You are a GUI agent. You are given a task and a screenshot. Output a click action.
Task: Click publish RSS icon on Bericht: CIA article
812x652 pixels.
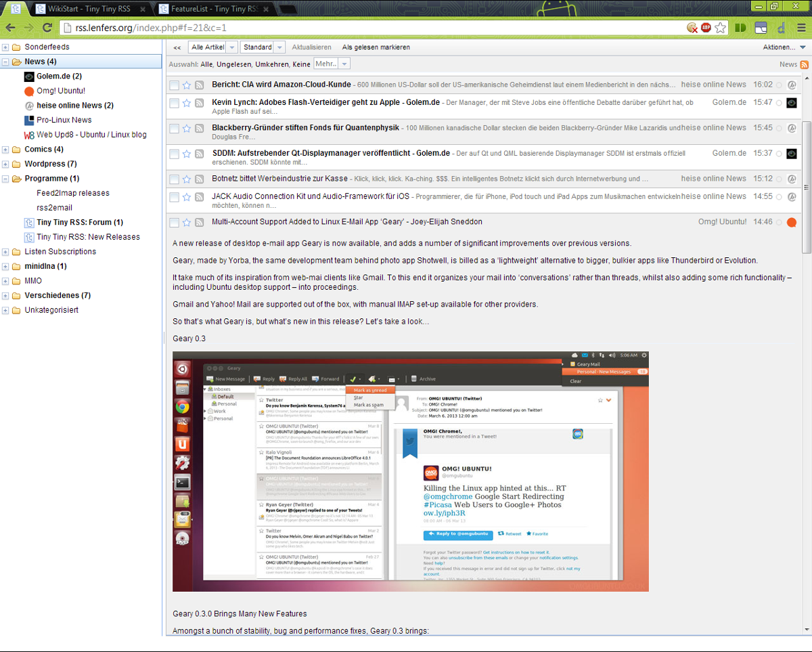coord(200,85)
